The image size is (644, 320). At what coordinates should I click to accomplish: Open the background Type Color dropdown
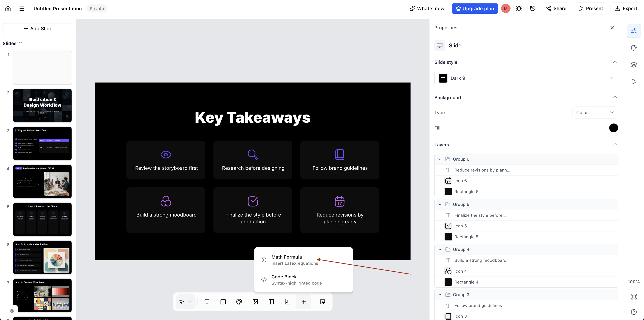click(x=595, y=113)
